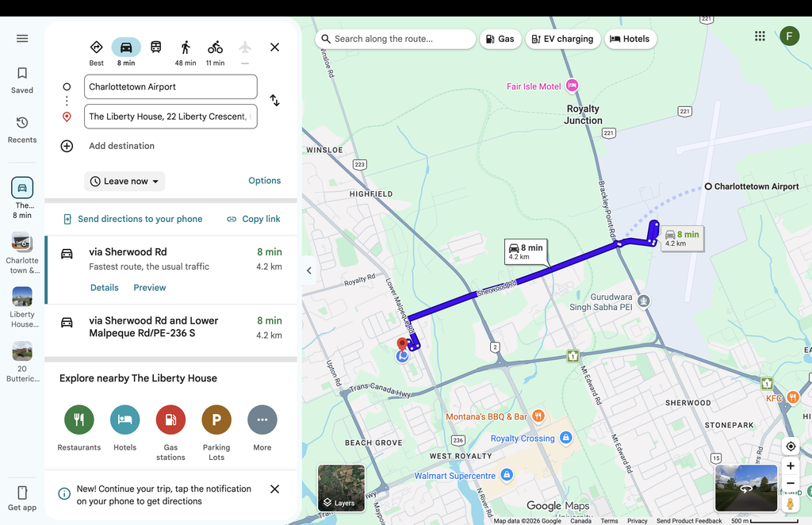Select Driving travel mode
The image size is (812, 525).
126,53
